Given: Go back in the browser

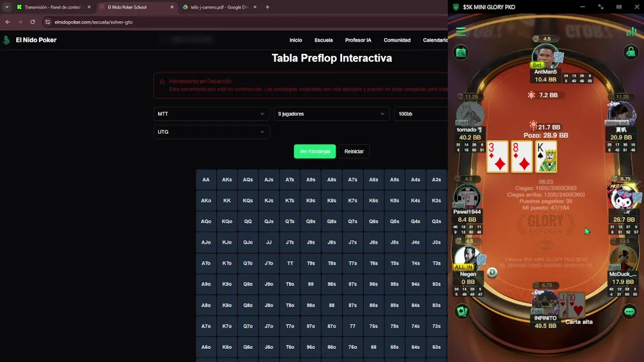Looking at the screenshot, I should click(8, 22).
